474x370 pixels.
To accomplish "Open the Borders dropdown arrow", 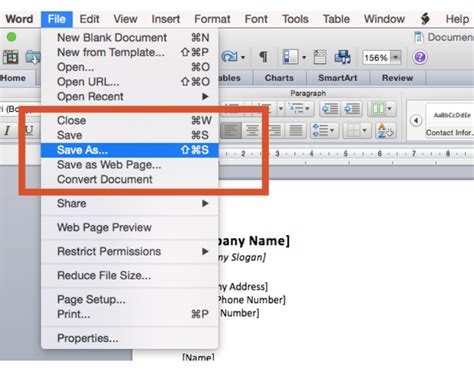I will [365, 130].
